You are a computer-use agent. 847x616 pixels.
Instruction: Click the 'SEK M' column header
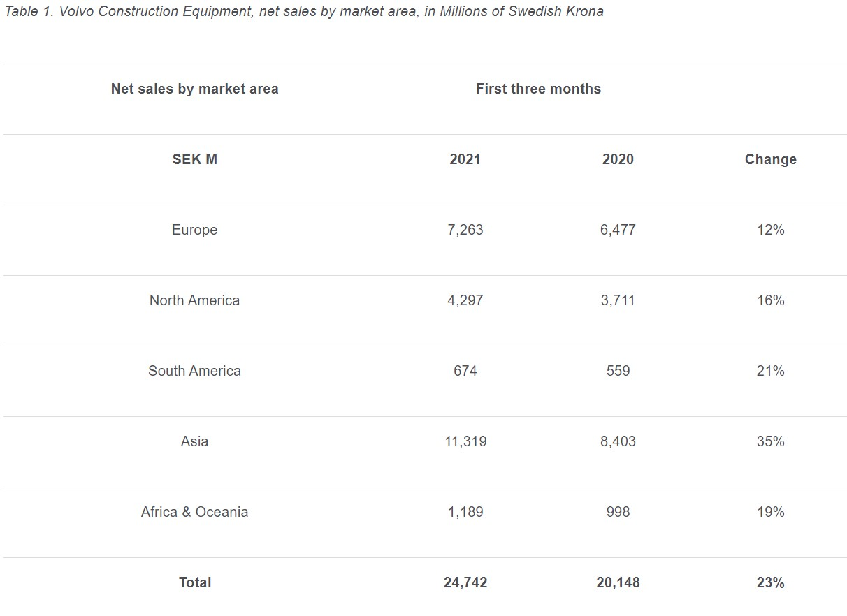tap(194, 159)
